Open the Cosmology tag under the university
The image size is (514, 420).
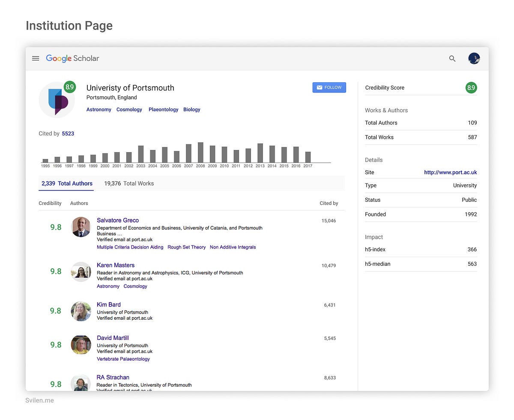click(x=129, y=110)
